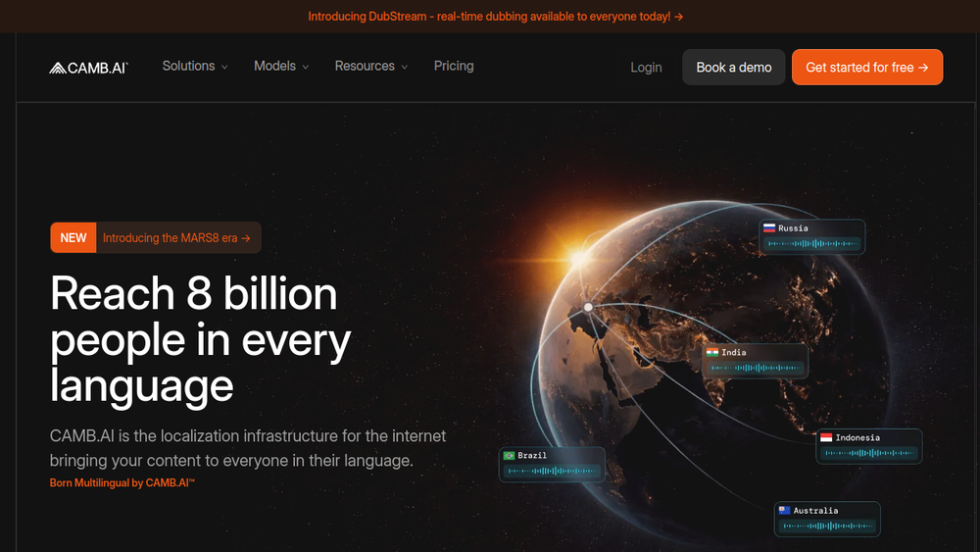Viewport: 980px width, 552px height.
Task: Click the Russia audio waveform
Action: click(x=812, y=244)
